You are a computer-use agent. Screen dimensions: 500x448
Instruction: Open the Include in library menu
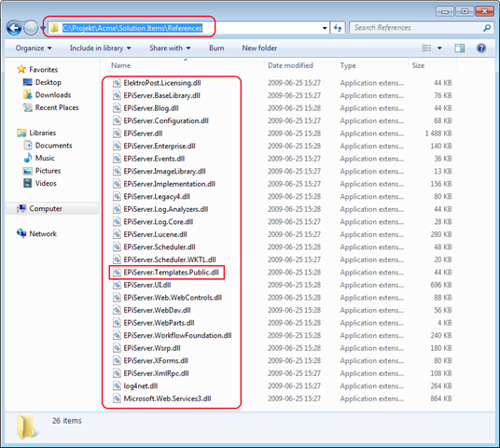tap(101, 49)
